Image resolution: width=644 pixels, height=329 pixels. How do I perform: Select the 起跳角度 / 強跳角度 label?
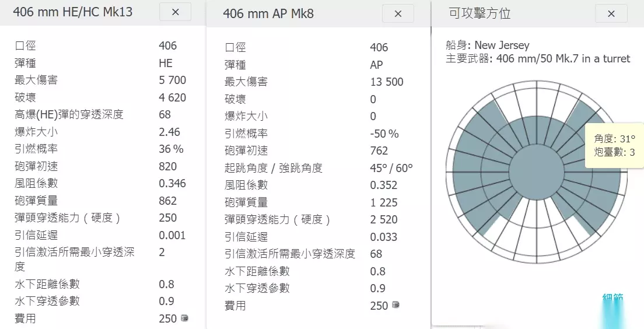273,168
